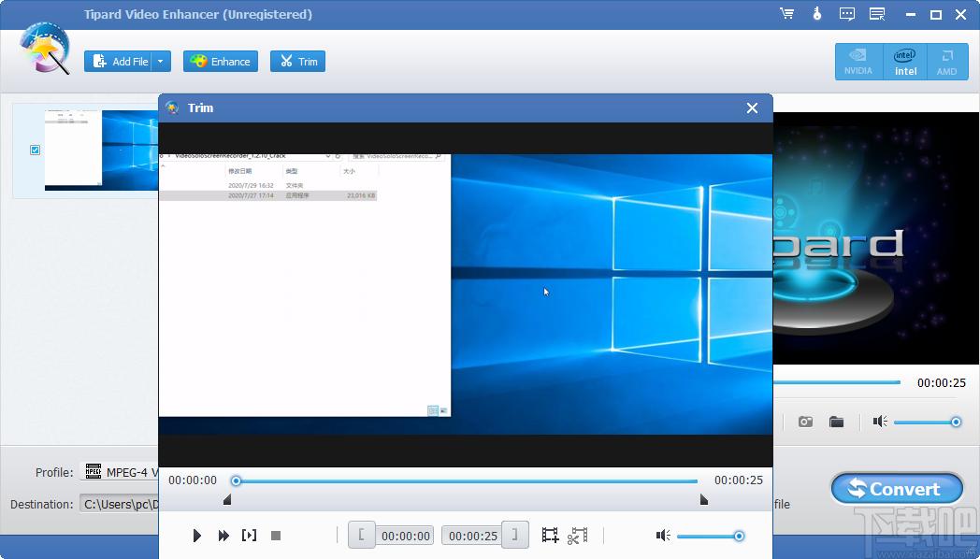Click the end time field 00:00:25
Screen dimensions: 980x559
point(472,536)
